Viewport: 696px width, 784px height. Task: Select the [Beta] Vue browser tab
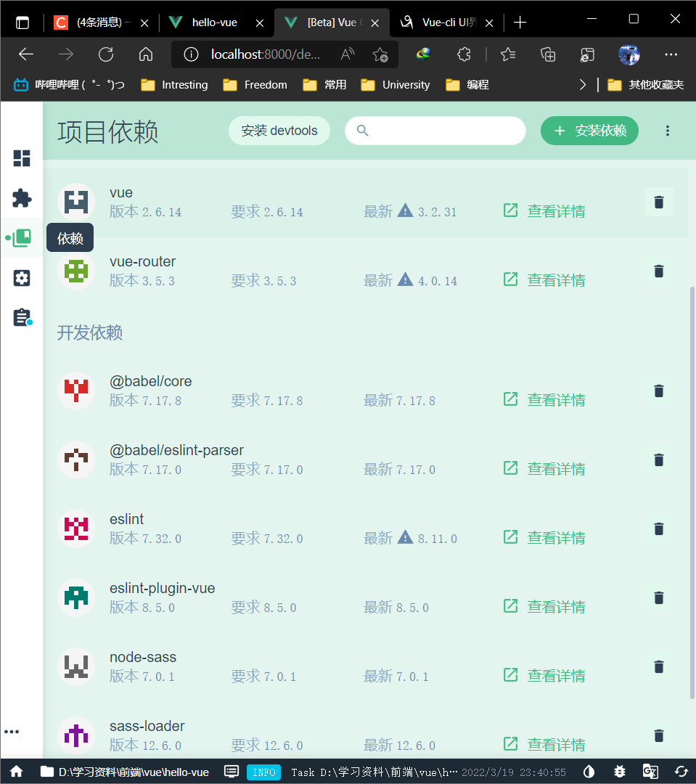tap(332, 23)
